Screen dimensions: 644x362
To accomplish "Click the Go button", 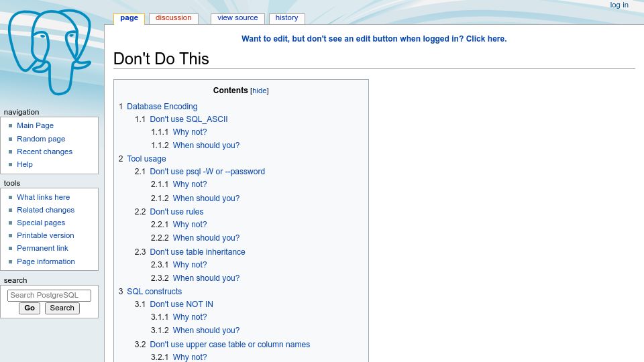I will tap(30, 308).
